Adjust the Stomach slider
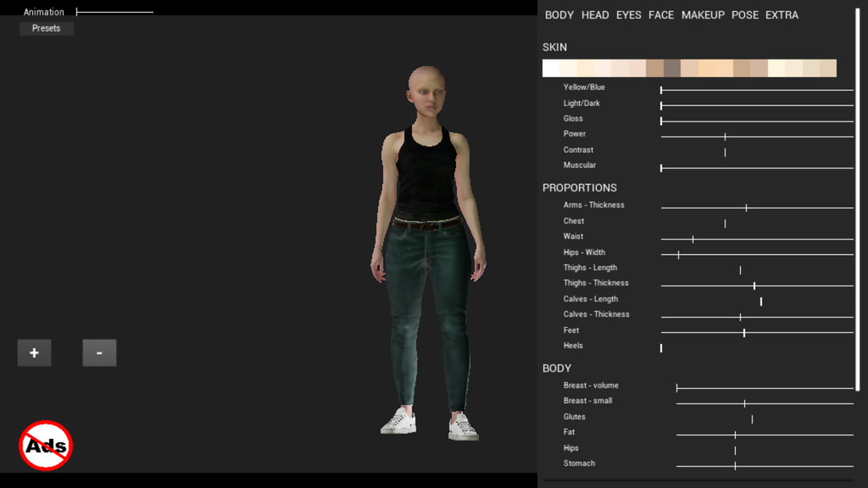The height and width of the screenshot is (488, 868). pyautogui.click(x=764, y=466)
